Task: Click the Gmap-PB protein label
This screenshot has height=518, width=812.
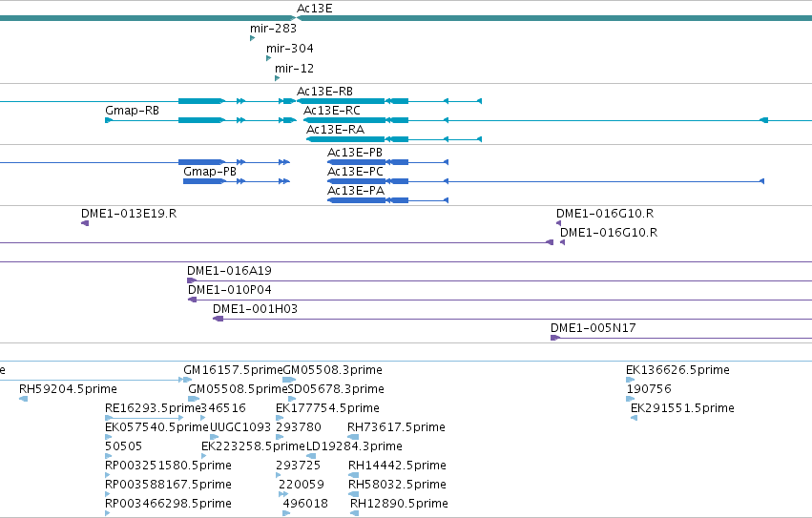Action: tap(210, 172)
